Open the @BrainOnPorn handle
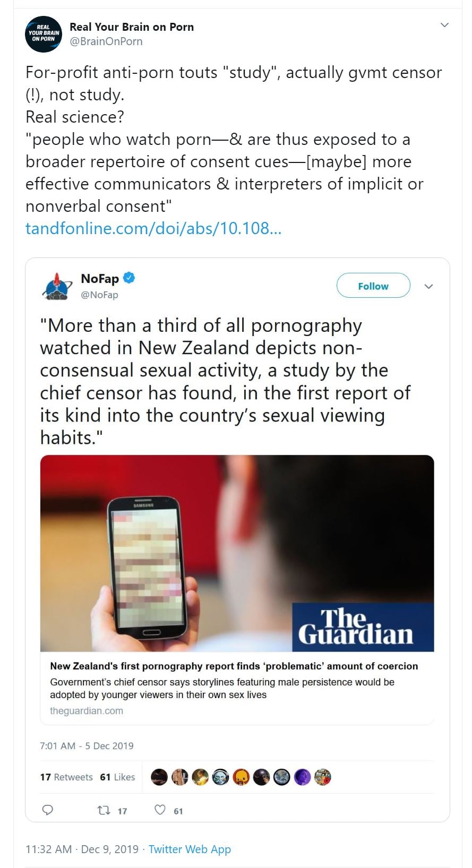Screen dimensions: 472x868 tap(106, 41)
